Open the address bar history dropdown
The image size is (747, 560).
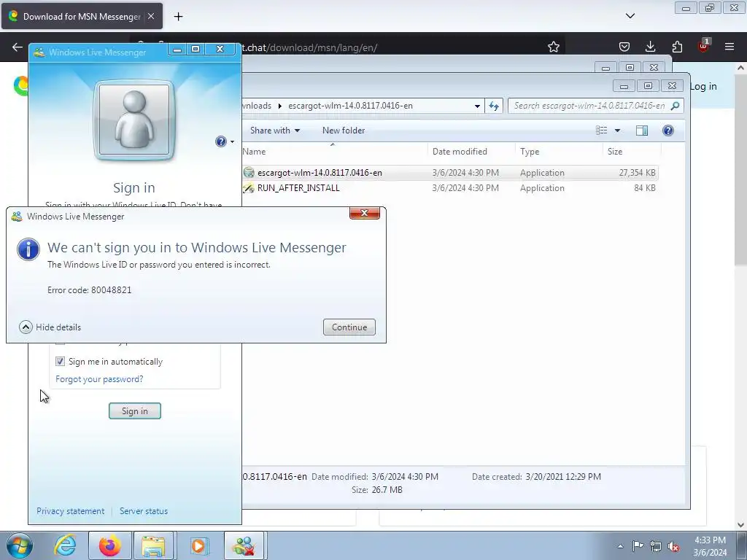(x=477, y=106)
